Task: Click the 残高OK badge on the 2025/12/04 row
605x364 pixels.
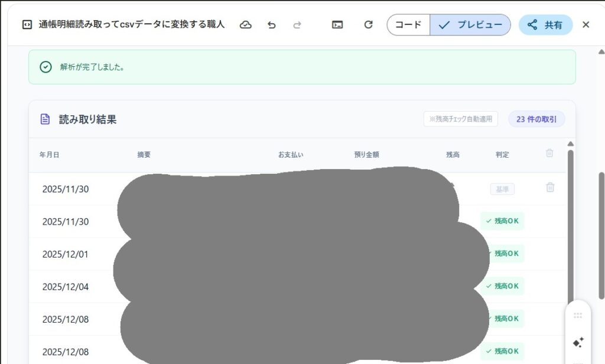Action: click(502, 286)
